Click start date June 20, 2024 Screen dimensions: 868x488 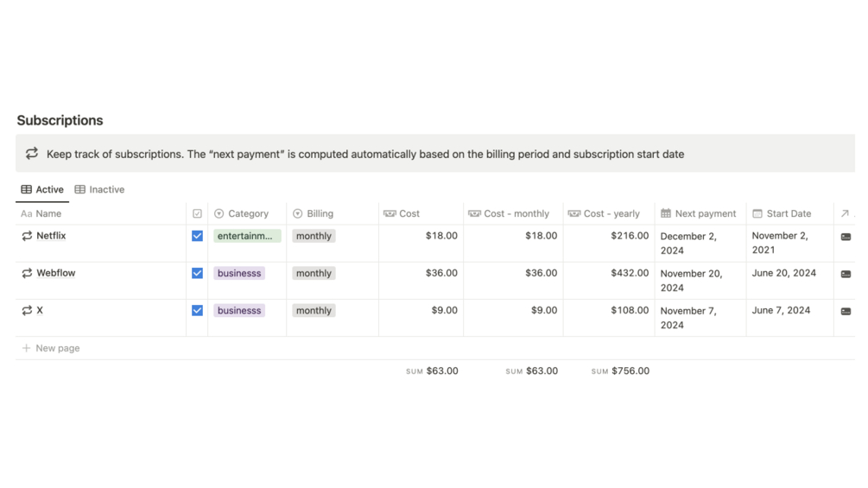click(x=784, y=273)
